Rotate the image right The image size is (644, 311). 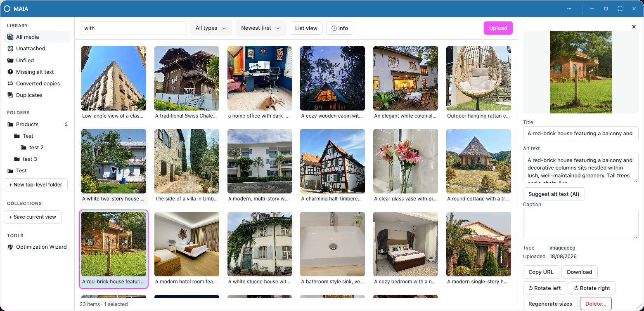[592, 288]
